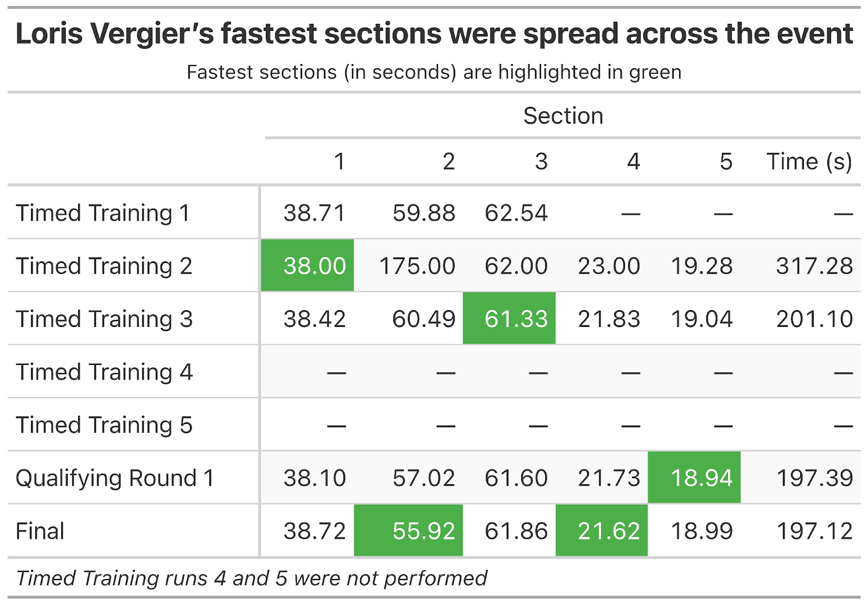Screen dimensions: 868x604
Task: Click the green 38.00 cell in Timed Training 2
Action: click(308, 266)
